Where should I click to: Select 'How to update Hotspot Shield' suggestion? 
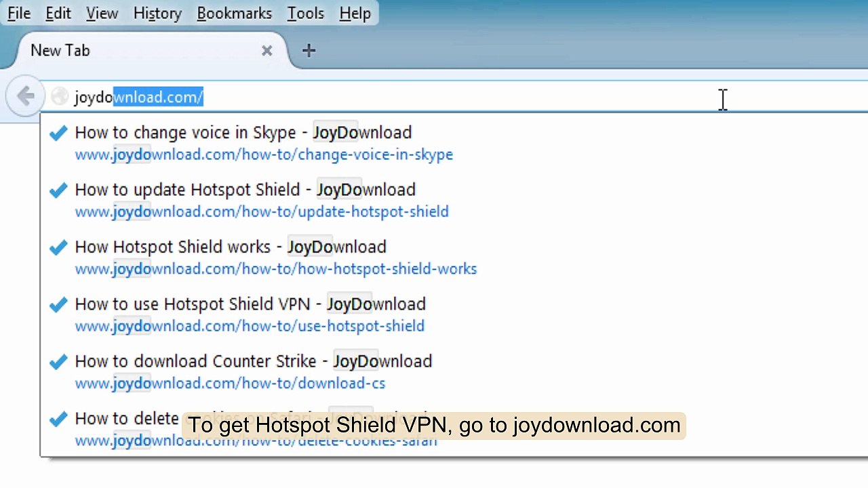(x=245, y=190)
